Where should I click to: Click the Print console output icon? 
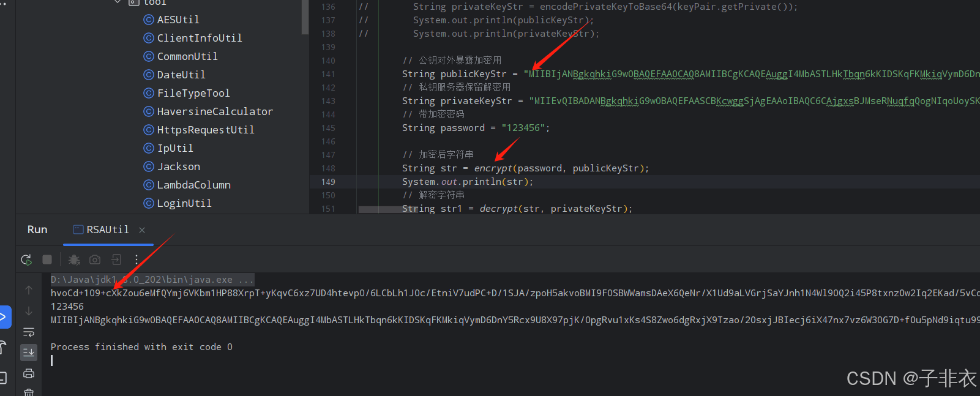tap(29, 373)
